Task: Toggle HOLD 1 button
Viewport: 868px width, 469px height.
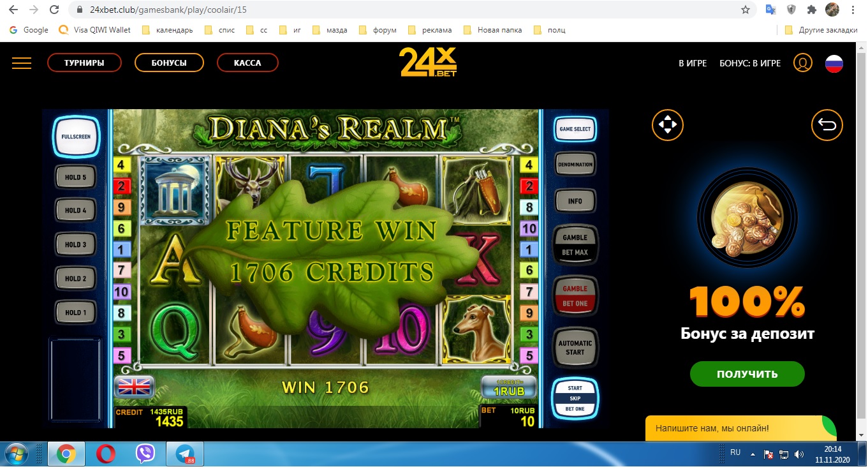Action: point(76,312)
